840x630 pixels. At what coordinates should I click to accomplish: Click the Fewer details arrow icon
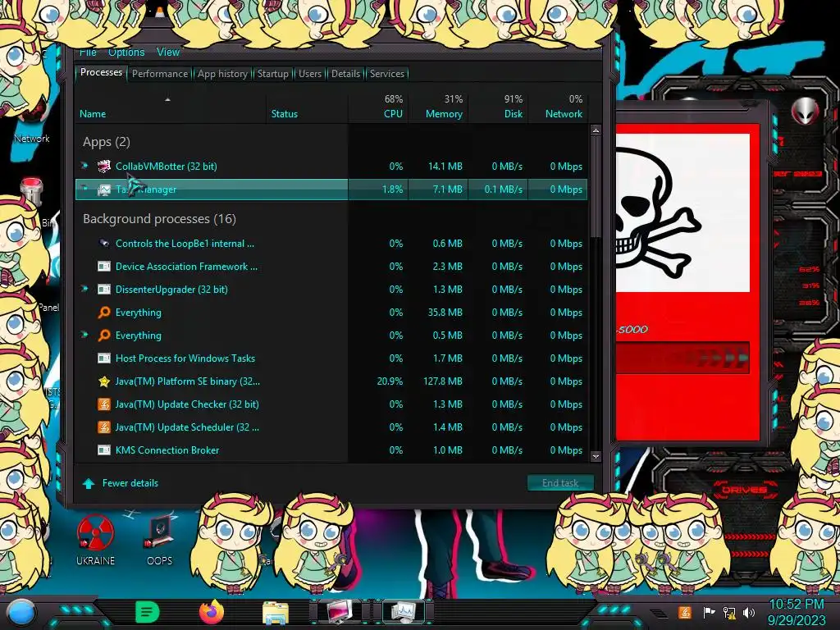[89, 484]
